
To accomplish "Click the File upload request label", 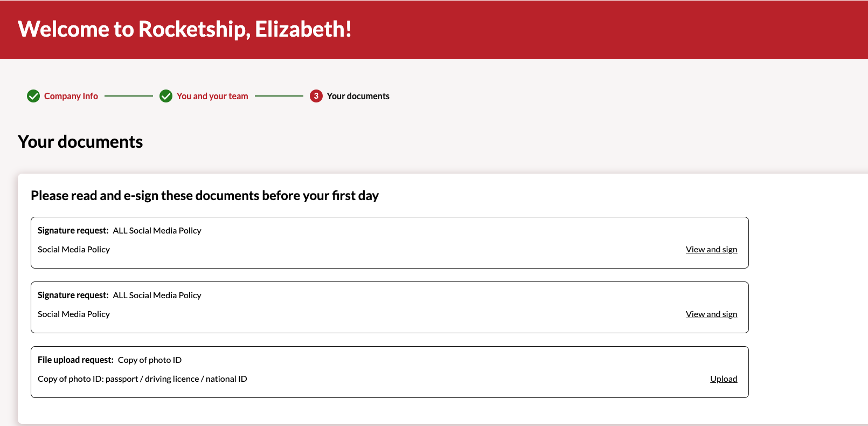I will [75, 360].
